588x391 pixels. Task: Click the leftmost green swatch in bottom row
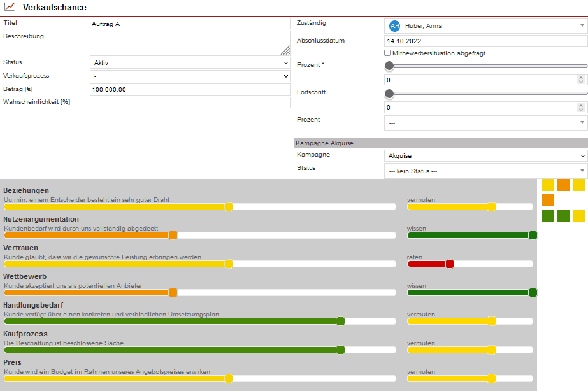(x=548, y=216)
